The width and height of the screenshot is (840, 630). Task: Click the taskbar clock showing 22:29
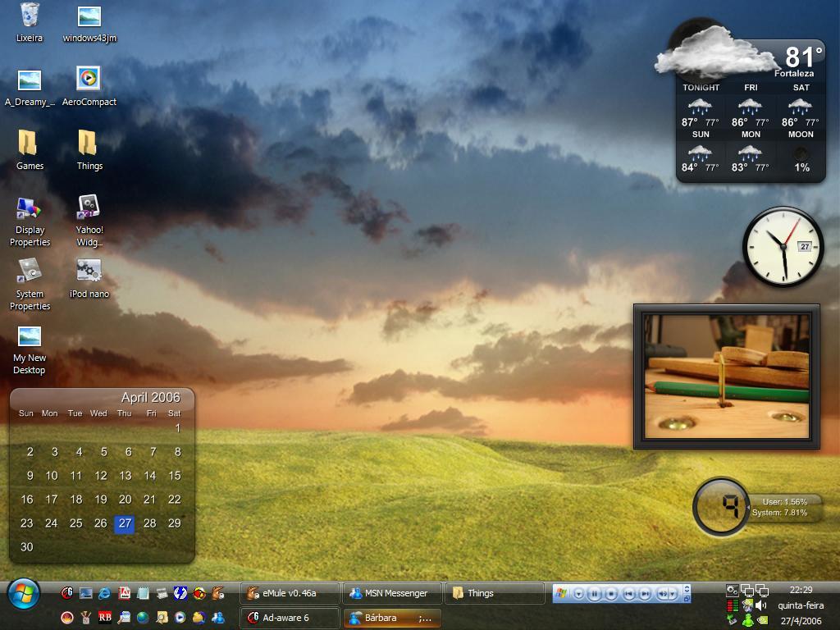(x=801, y=590)
